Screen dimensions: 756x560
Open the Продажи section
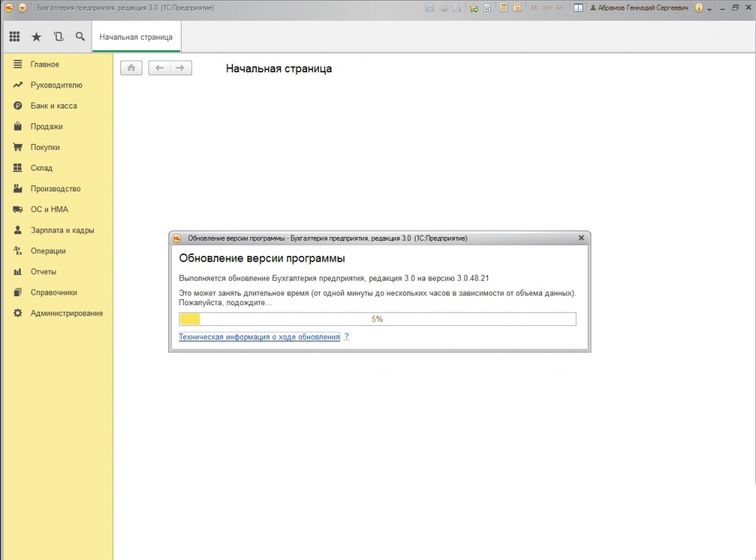(x=47, y=126)
